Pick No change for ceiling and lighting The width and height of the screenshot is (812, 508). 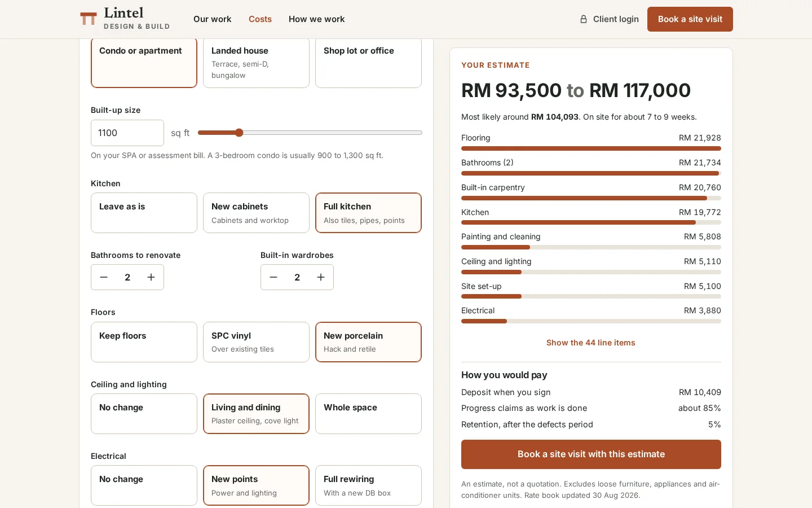click(x=144, y=414)
